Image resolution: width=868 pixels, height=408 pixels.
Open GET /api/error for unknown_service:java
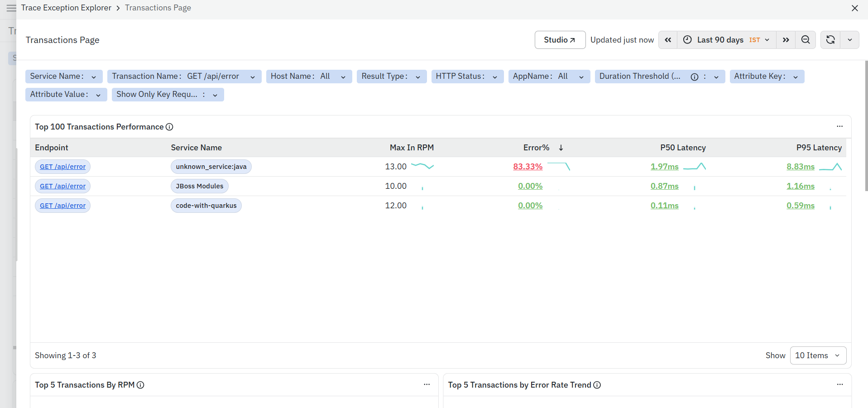62,167
